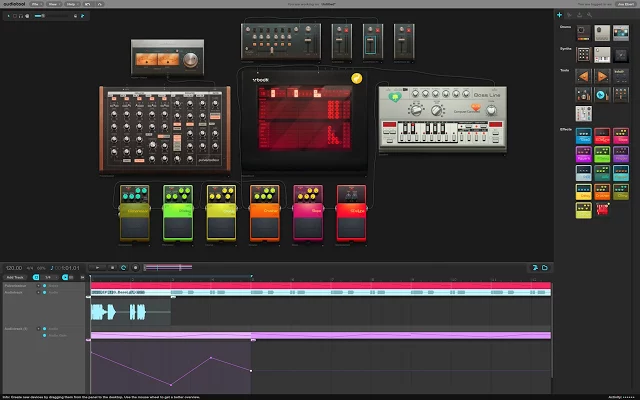This screenshot has width=640, height=400.
Task: Choose the dark square synth under Synths
Action: [x=621, y=54]
